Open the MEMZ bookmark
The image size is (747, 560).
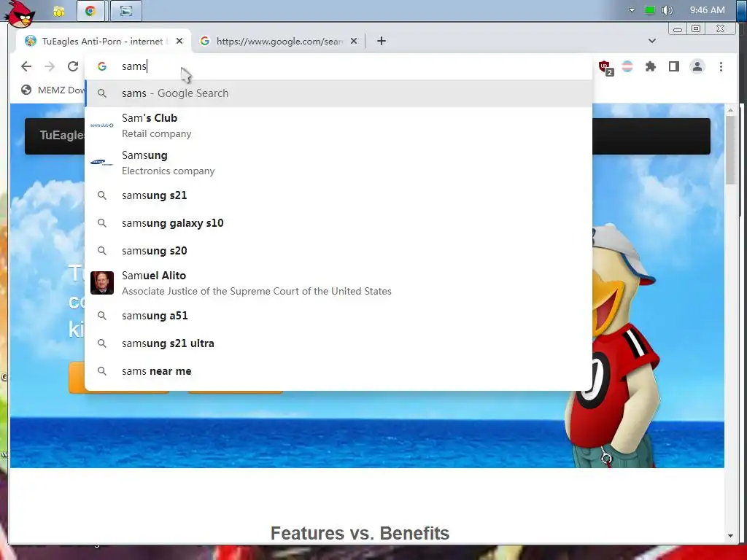pyautogui.click(x=53, y=90)
